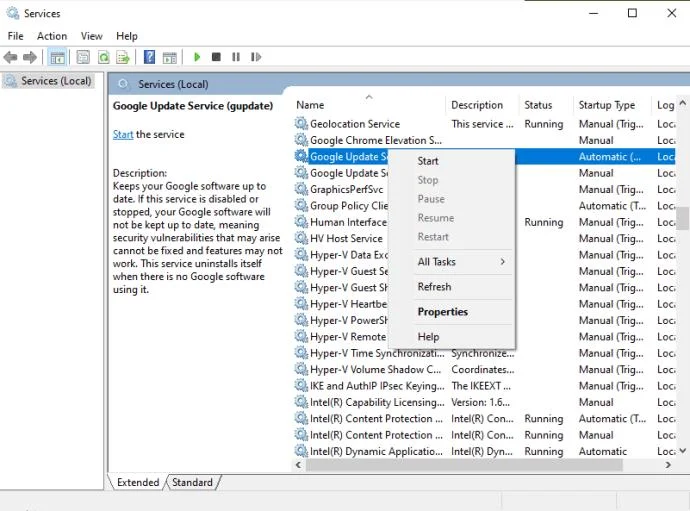Viewport: 690px width, 511px height.
Task: Select Hyper-V Time Synchronizati... row
Action: pos(484,353)
